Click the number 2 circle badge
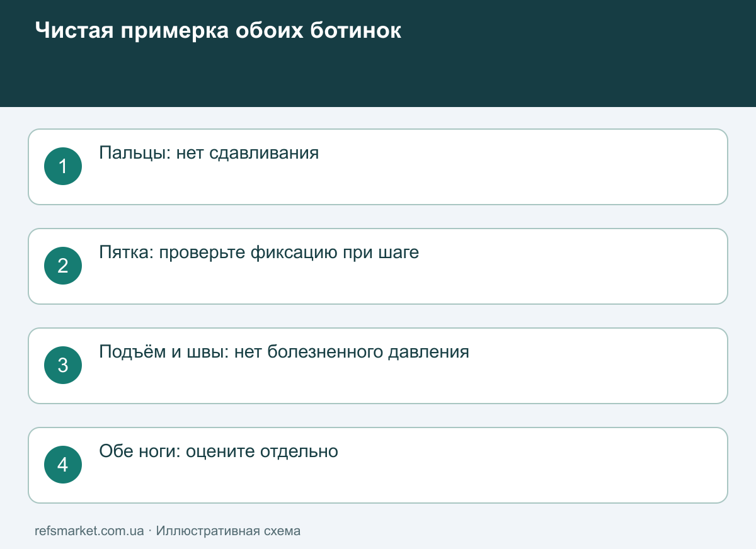Image resolution: width=756 pixels, height=549 pixels. click(x=63, y=266)
